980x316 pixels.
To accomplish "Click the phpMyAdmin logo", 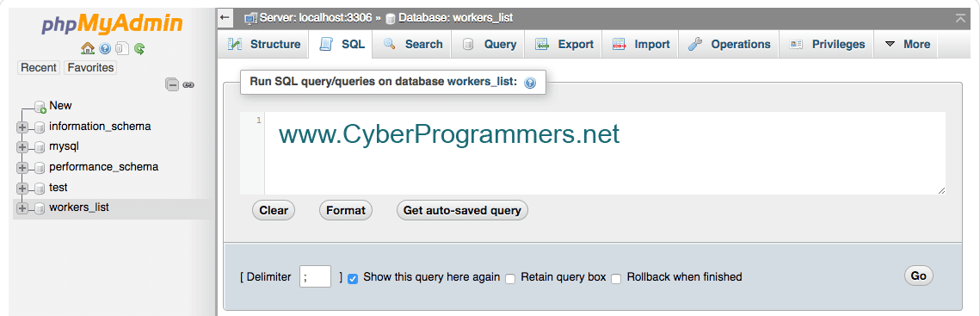I will pos(113,24).
